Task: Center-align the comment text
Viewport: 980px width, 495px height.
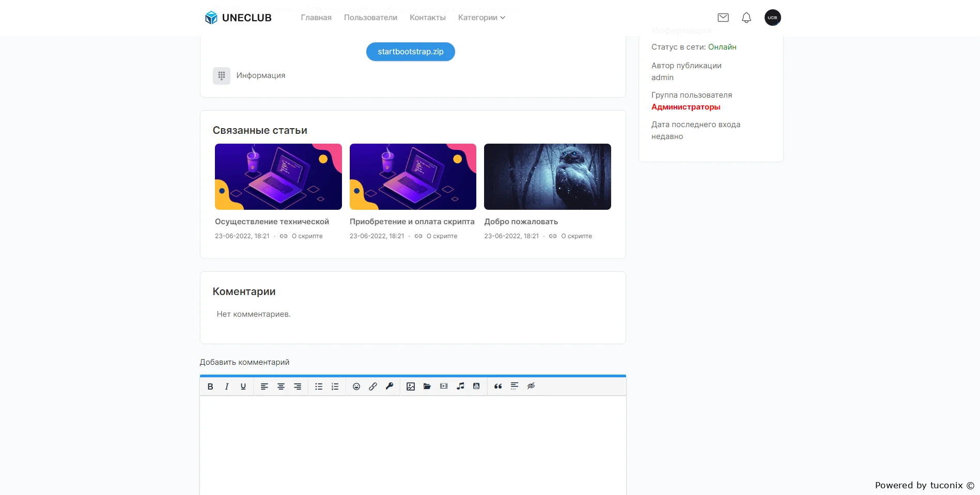Action: point(281,386)
